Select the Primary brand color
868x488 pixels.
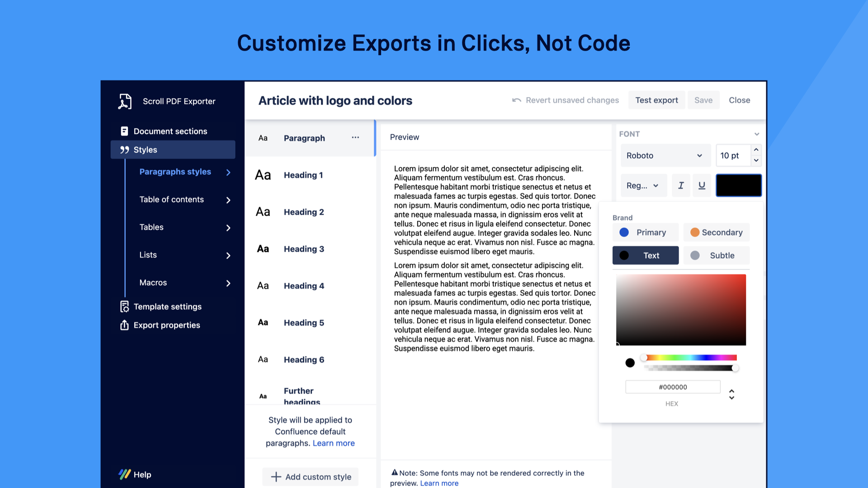click(x=645, y=232)
